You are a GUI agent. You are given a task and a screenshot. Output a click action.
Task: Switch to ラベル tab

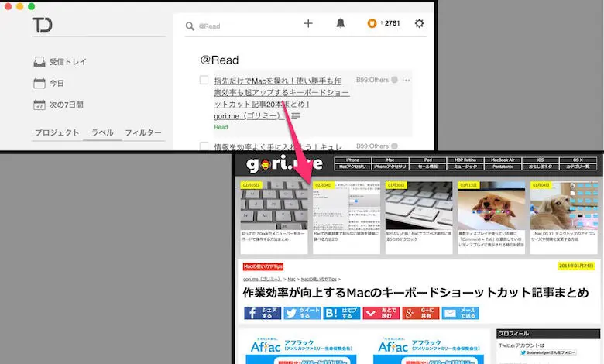(102, 132)
